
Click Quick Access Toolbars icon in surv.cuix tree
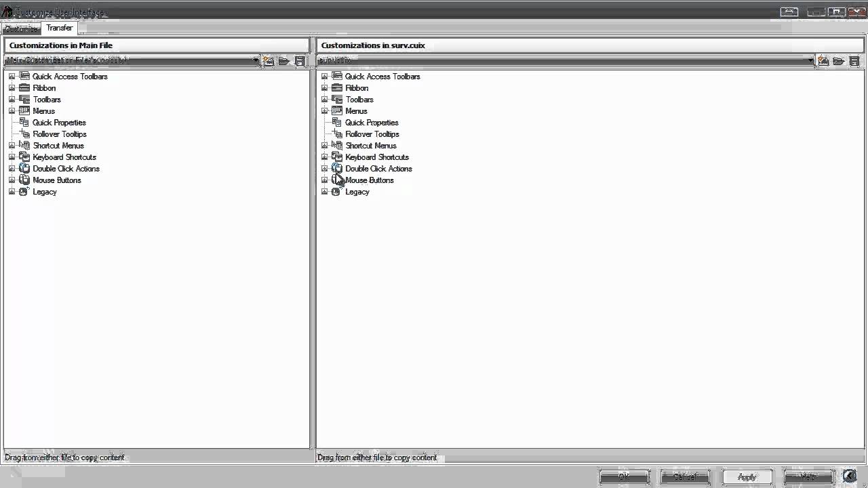pyautogui.click(x=337, y=77)
